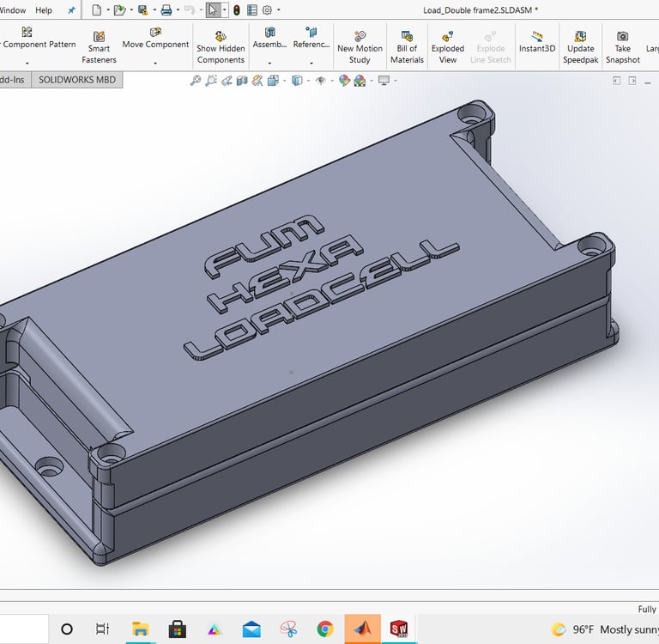The height and width of the screenshot is (644, 659).
Task: Open Assembly Features tool
Action: tap(269, 38)
